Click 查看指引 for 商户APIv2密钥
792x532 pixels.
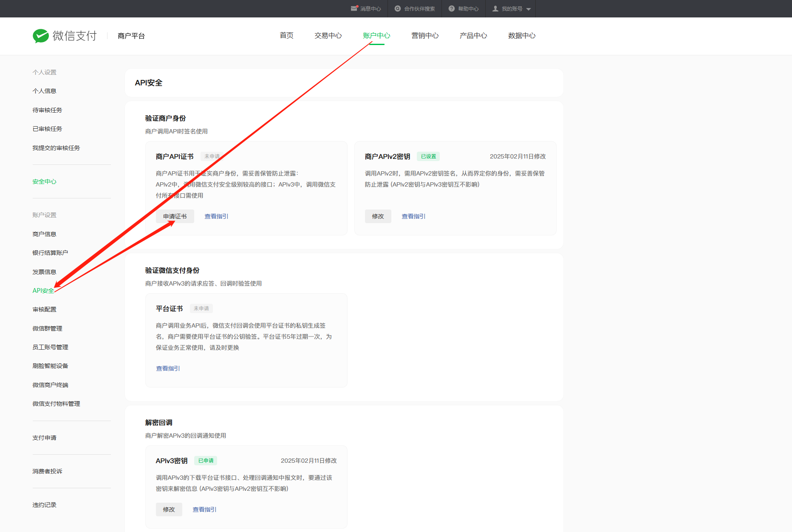[414, 216]
